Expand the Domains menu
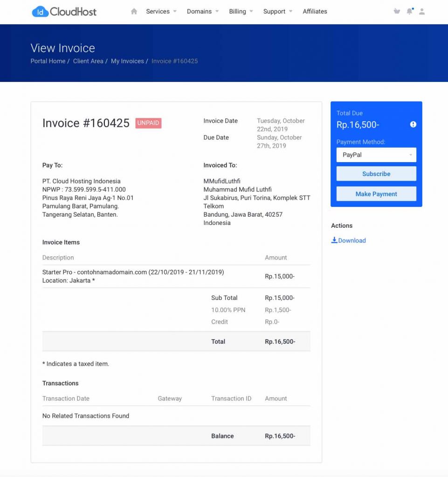 coord(200,11)
